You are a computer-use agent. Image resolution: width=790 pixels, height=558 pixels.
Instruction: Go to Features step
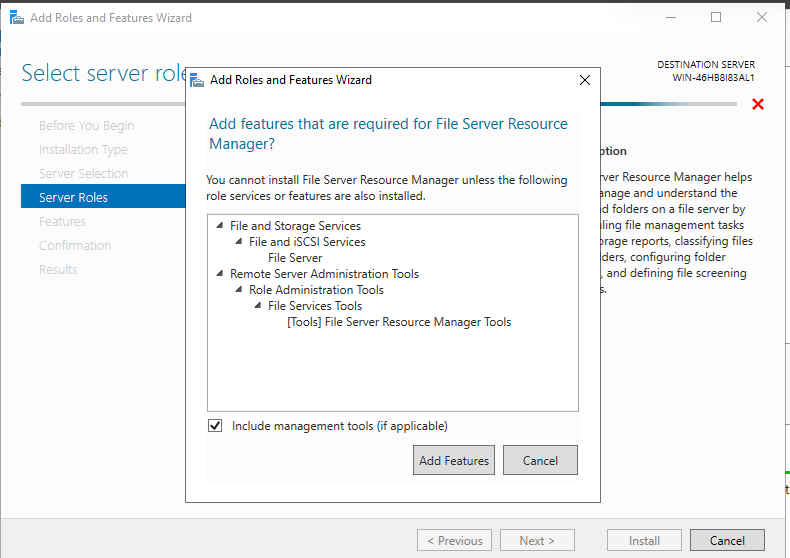pyautogui.click(x=62, y=222)
